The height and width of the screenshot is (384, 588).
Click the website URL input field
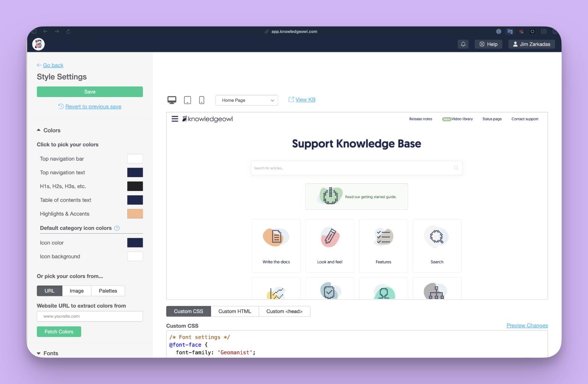click(x=89, y=316)
